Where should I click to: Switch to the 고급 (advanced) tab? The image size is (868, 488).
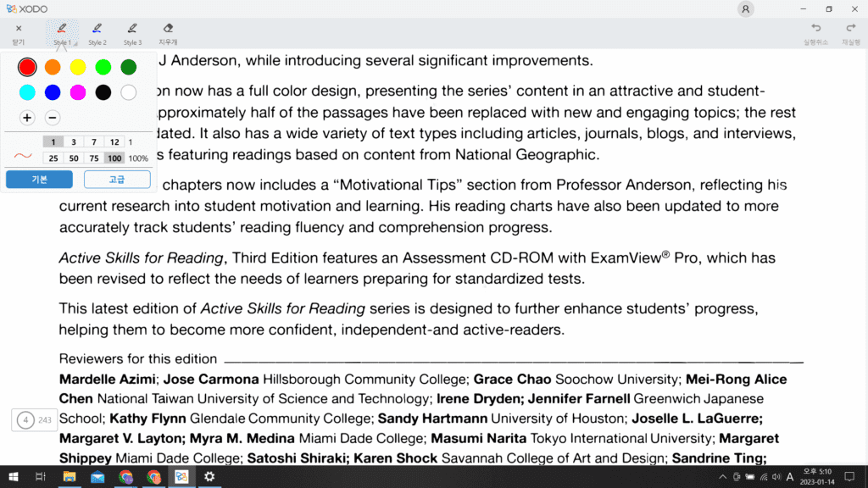click(x=117, y=180)
